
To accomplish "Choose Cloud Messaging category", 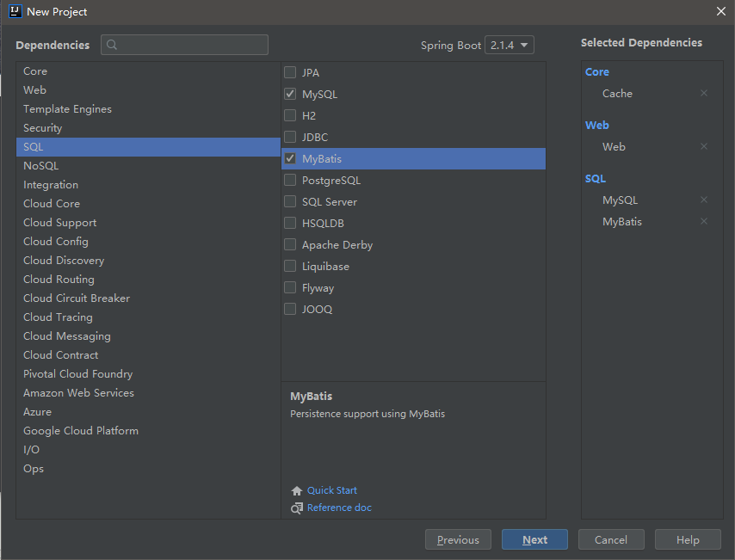I will tap(148, 336).
